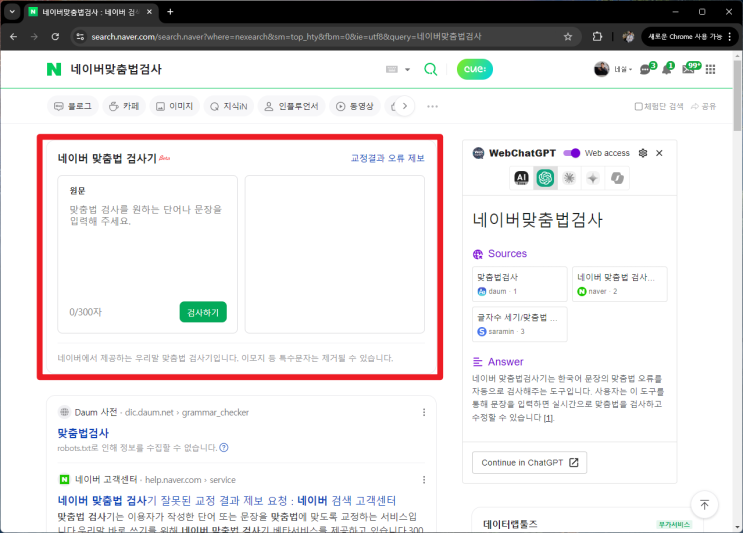
Task: Open options menu for the 네이버 고객센터 result
Action: tap(424, 480)
